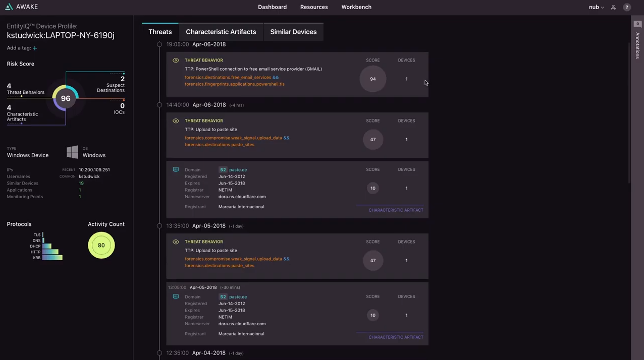Toggle eye icon on 14:40:00 paste site threat
644x360 pixels.
click(x=176, y=121)
